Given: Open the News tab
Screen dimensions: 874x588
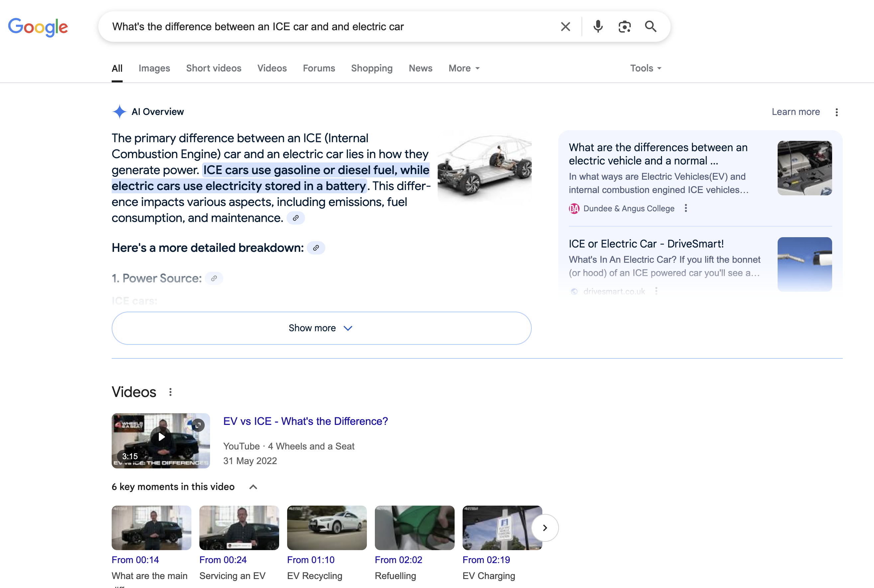Looking at the screenshot, I should coord(420,68).
